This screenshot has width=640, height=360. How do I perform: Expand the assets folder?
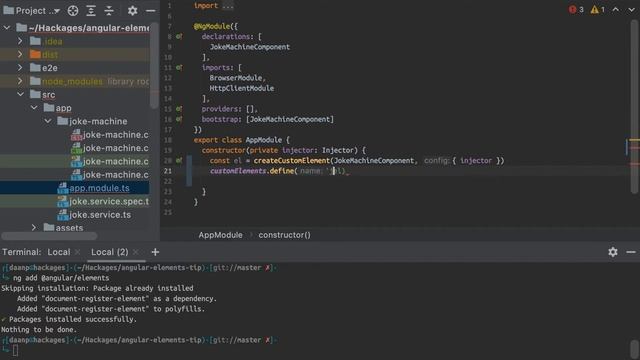34,228
